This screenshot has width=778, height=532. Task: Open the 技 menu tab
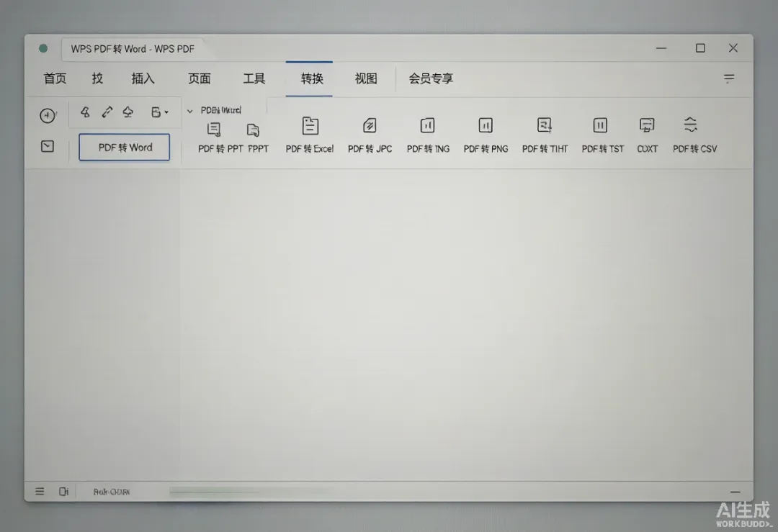[x=97, y=78]
